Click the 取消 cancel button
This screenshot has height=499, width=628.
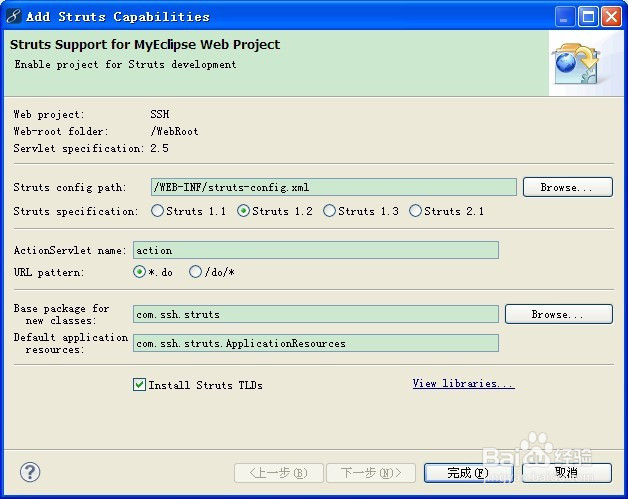[x=567, y=473]
